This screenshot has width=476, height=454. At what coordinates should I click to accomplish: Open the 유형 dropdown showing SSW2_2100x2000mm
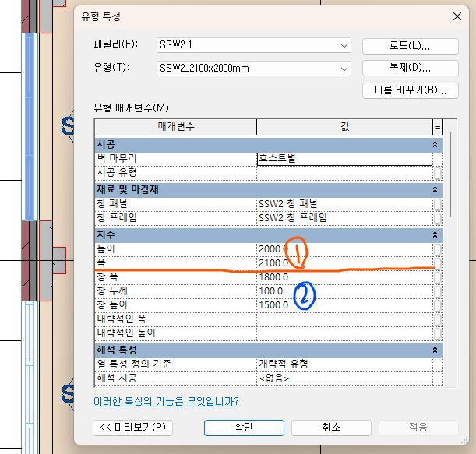pos(345,69)
